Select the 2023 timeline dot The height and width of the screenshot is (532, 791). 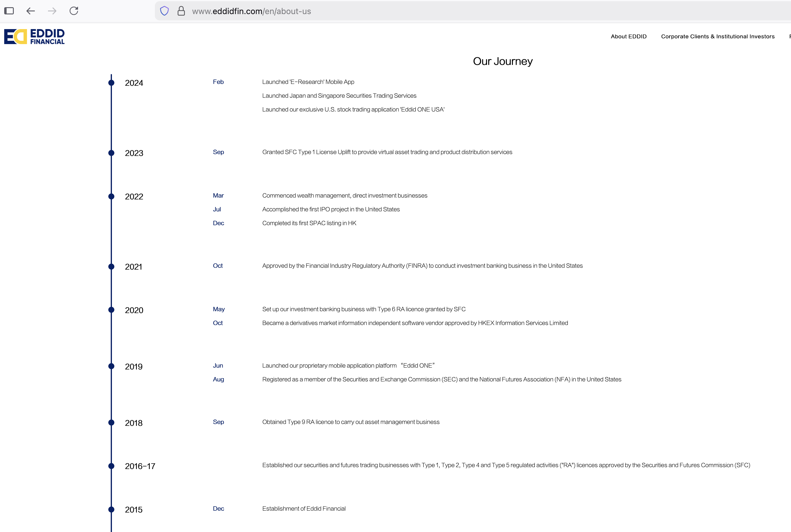[x=111, y=153]
